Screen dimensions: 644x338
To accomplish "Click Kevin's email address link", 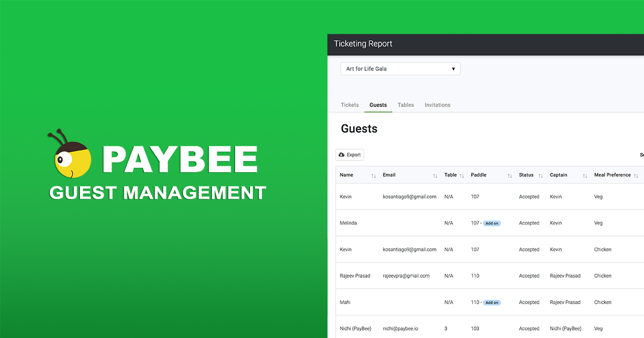I will pos(409,196).
